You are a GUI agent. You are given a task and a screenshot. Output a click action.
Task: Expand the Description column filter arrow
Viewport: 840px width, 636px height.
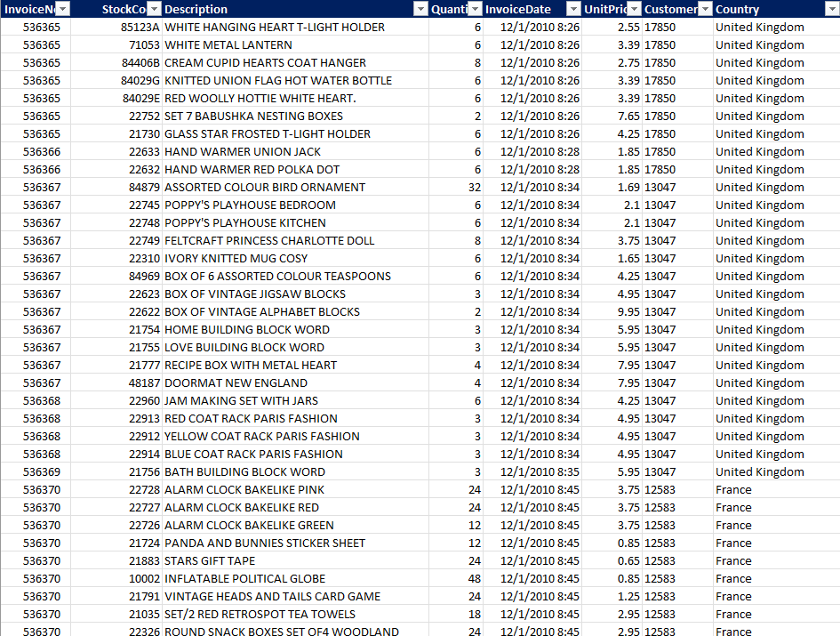click(x=420, y=9)
